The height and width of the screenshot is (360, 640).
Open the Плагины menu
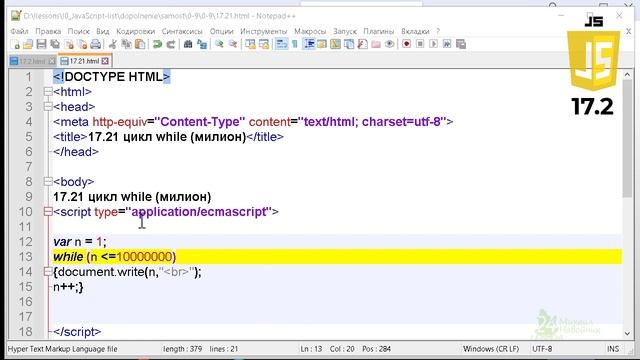(378, 31)
